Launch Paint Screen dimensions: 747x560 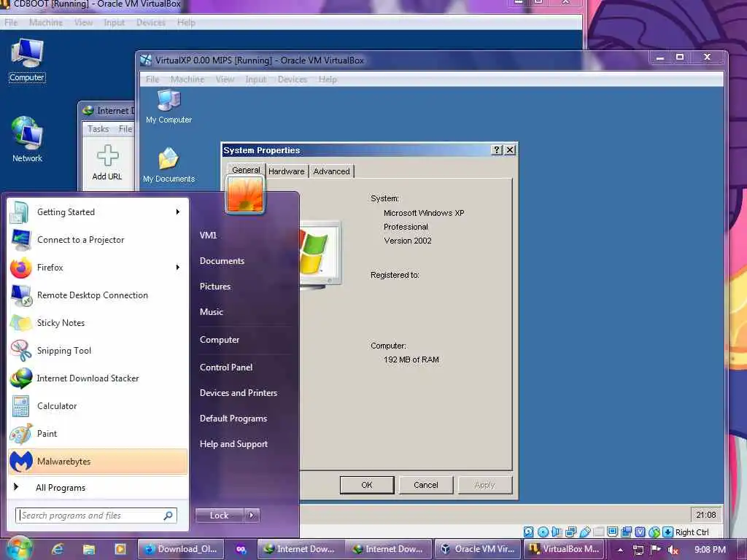click(98, 433)
